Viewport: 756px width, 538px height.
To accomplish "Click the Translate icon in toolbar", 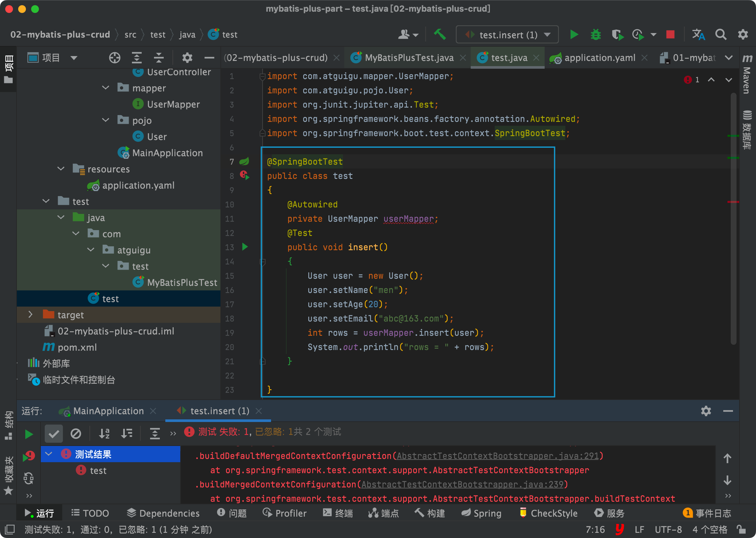I will tap(698, 34).
